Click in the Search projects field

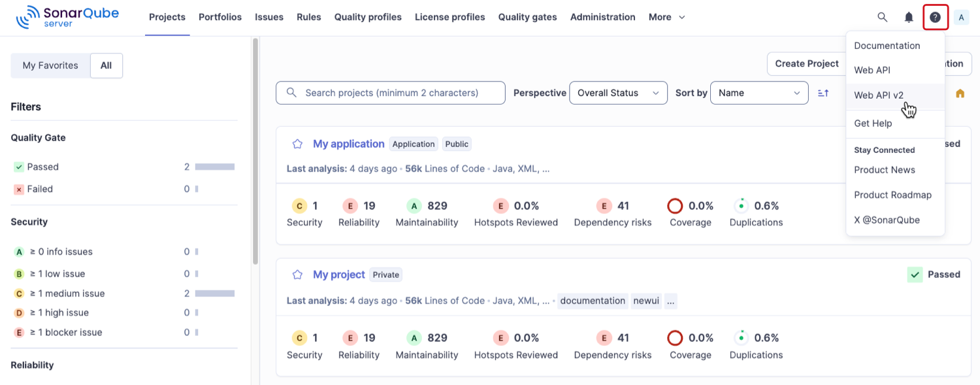[391, 93]
